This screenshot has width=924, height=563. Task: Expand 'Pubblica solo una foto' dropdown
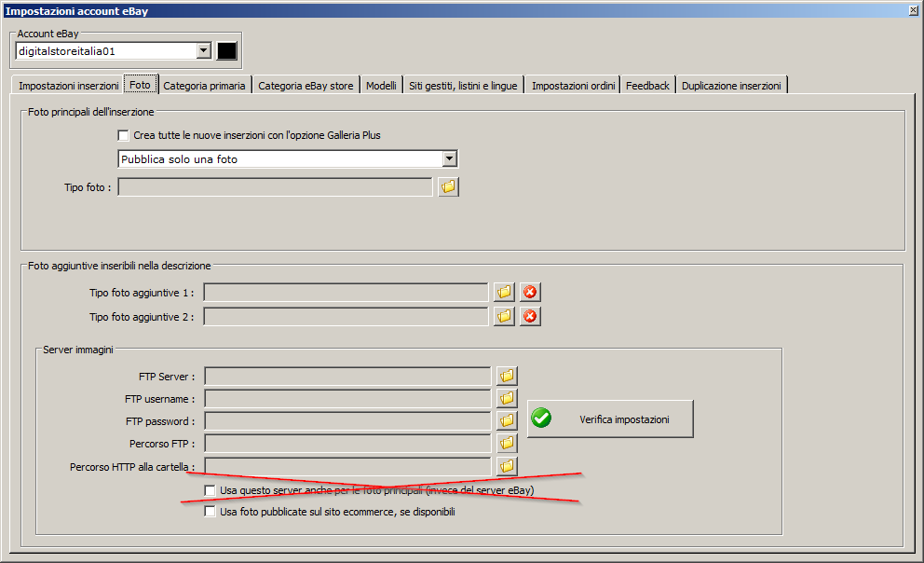coord(450,158)
